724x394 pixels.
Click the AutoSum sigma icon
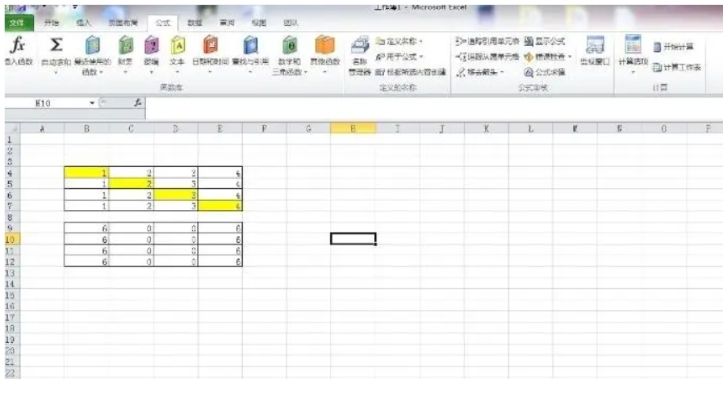pos(56,45)
